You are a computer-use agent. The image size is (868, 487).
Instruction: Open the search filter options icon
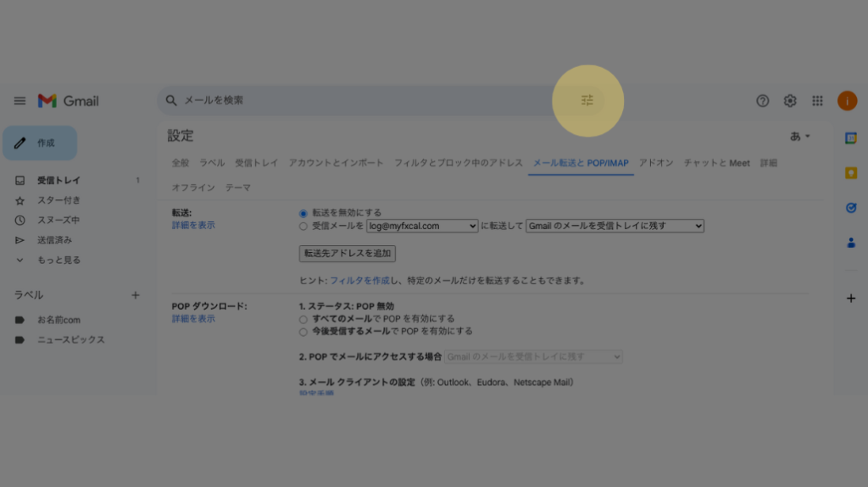click(587, 100)
